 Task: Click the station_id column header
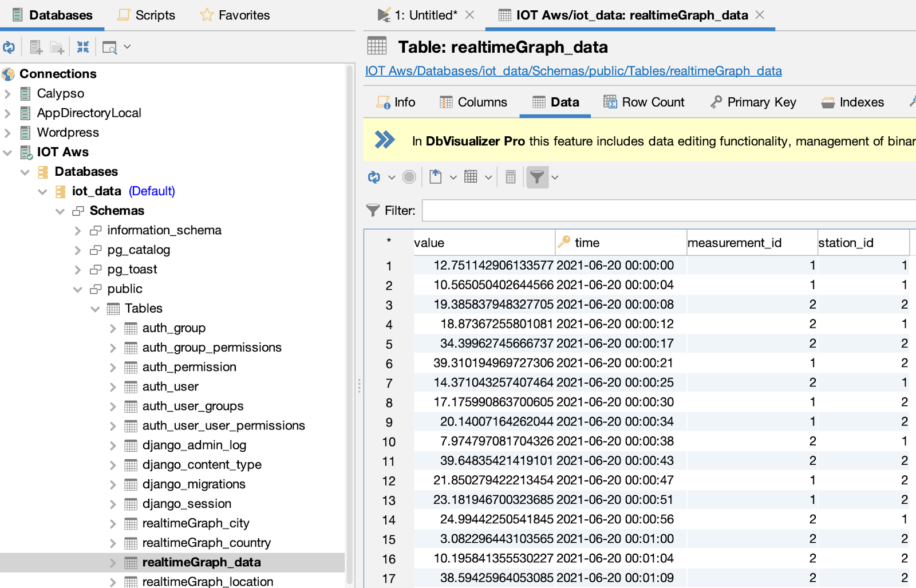click(863, 243)
